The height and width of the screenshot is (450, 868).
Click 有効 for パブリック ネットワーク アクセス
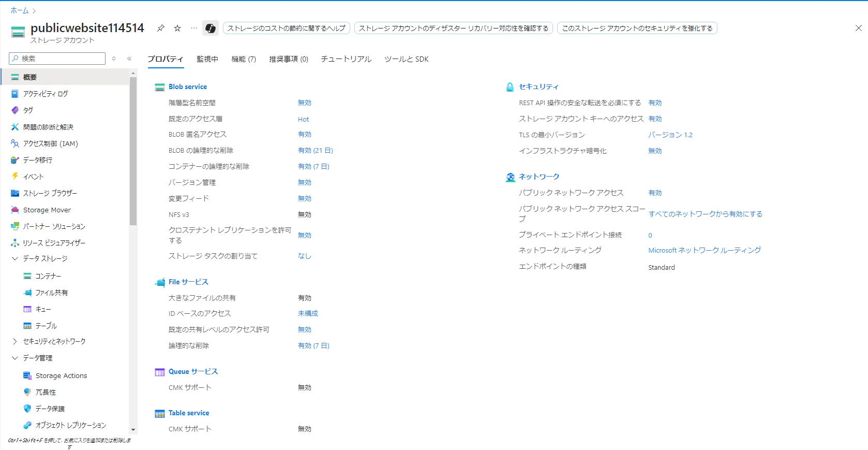[x=655, y=193]
